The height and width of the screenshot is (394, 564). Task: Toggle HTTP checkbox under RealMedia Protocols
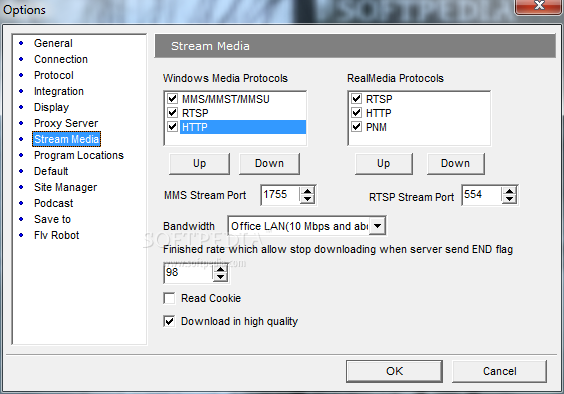(x=356, y=113)
